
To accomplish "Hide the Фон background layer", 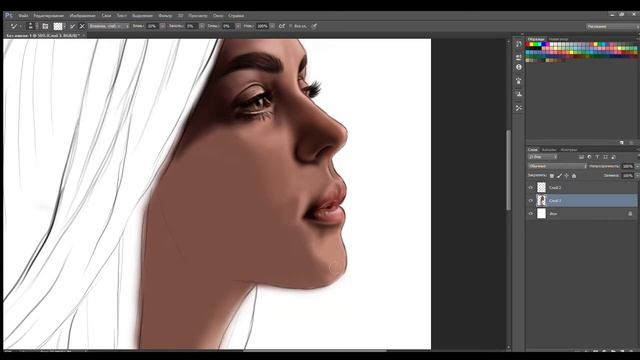I will click(531, 213).
